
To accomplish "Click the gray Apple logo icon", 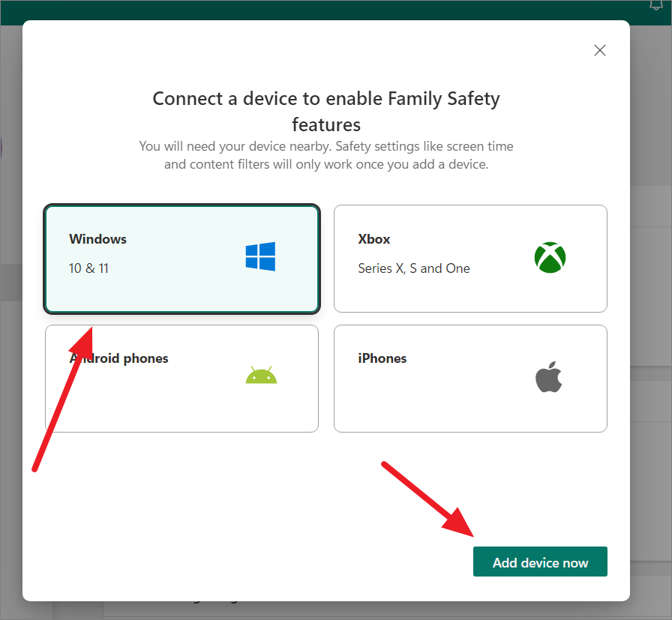I will coord(548,376).
